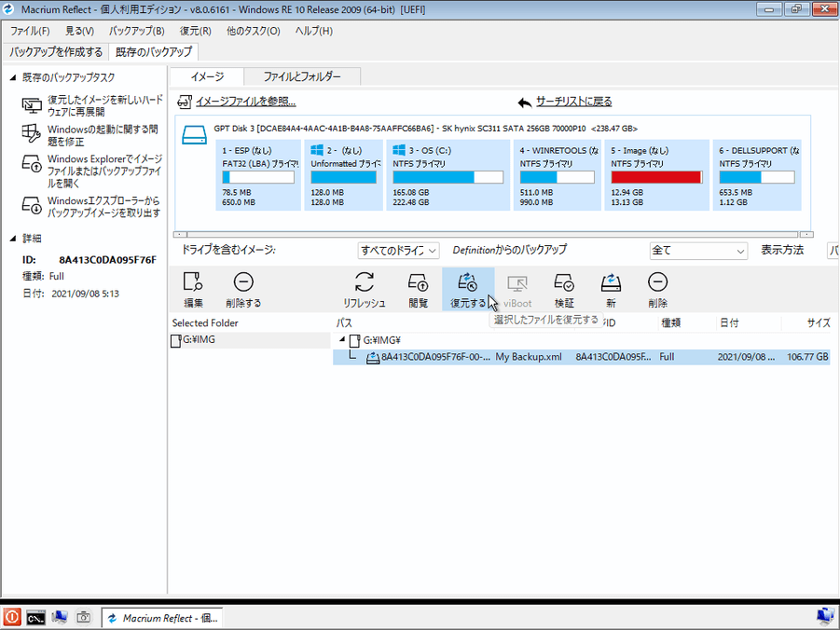
Task: Click the disk panel horizontal scrollbar
Action: click(x=493, y=234)
